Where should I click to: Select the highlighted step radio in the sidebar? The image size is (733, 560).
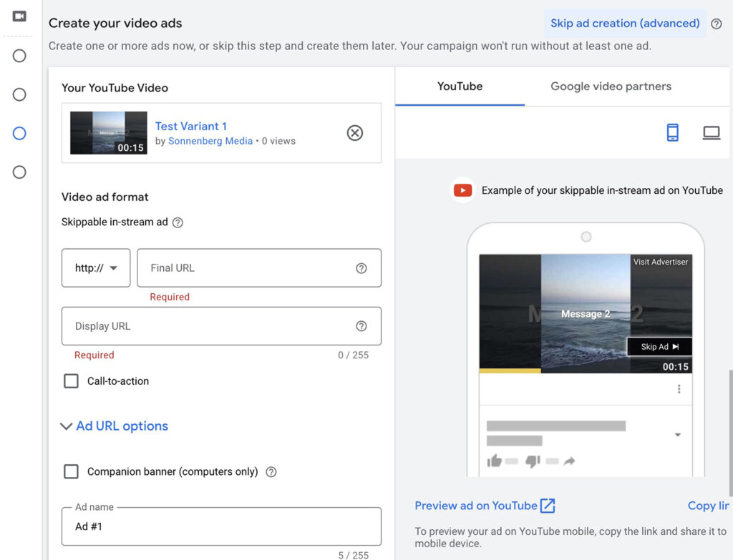tap(19, 133)
